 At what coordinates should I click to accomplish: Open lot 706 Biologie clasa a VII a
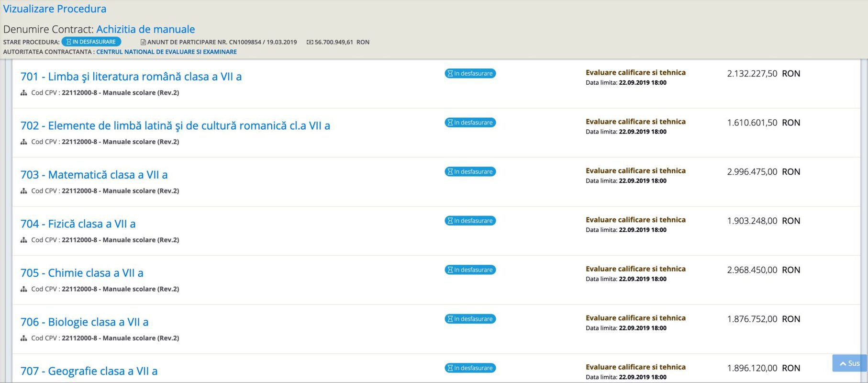[84, 322]
